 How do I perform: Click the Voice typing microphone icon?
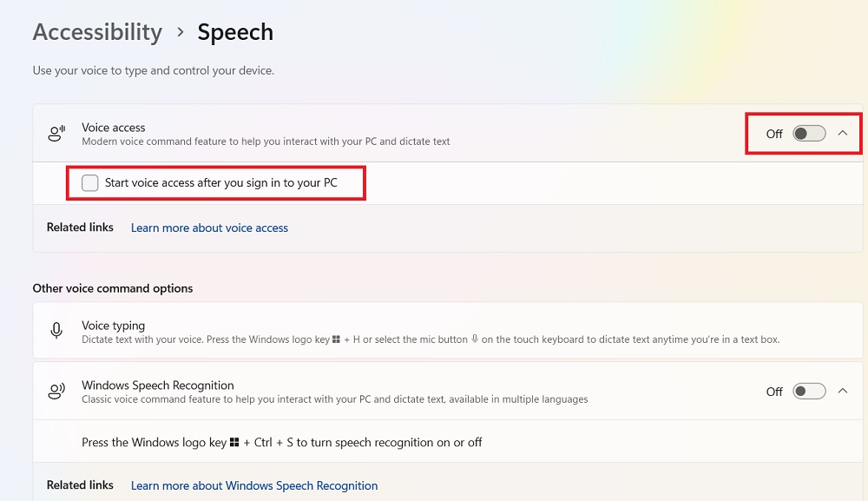tap(56, 330)
